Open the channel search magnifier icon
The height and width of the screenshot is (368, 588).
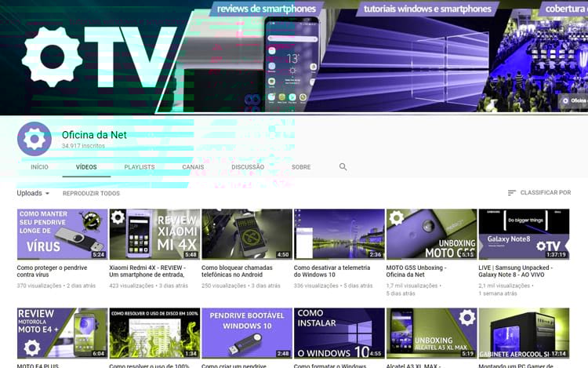(x=343, y=166)
